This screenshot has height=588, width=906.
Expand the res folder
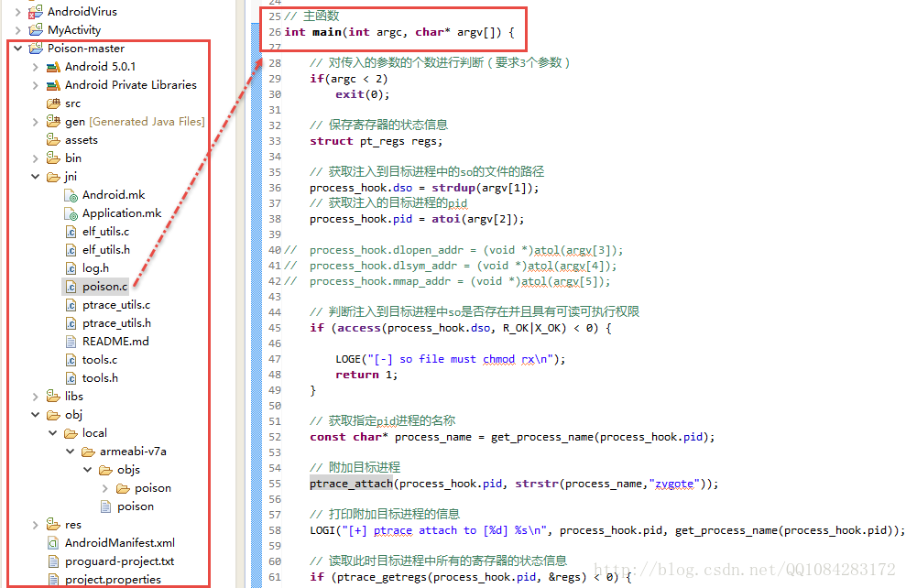pyautogui.click(x=35, y=525)
